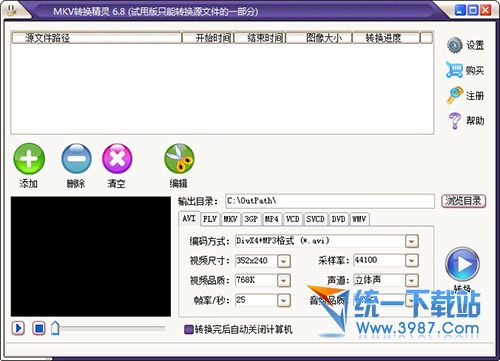Click the end time (结束时间) column header
Viewport: 500px width, 361px height.
[x=260, y=38]
